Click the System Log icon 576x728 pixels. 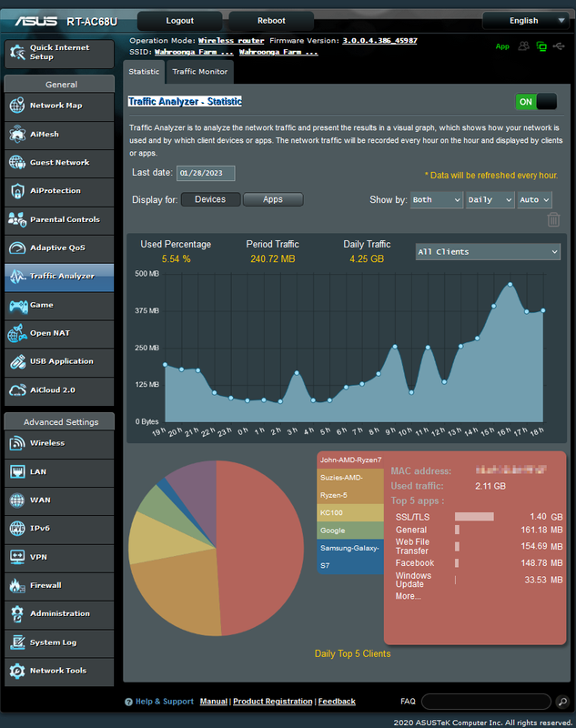click(17, 642)
